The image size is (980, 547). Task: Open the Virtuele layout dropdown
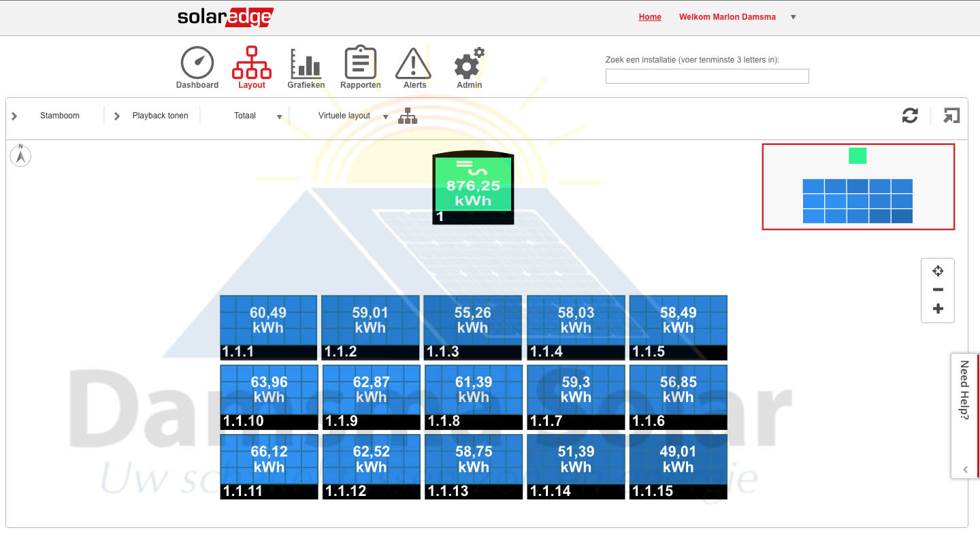(x=385, y=117)
